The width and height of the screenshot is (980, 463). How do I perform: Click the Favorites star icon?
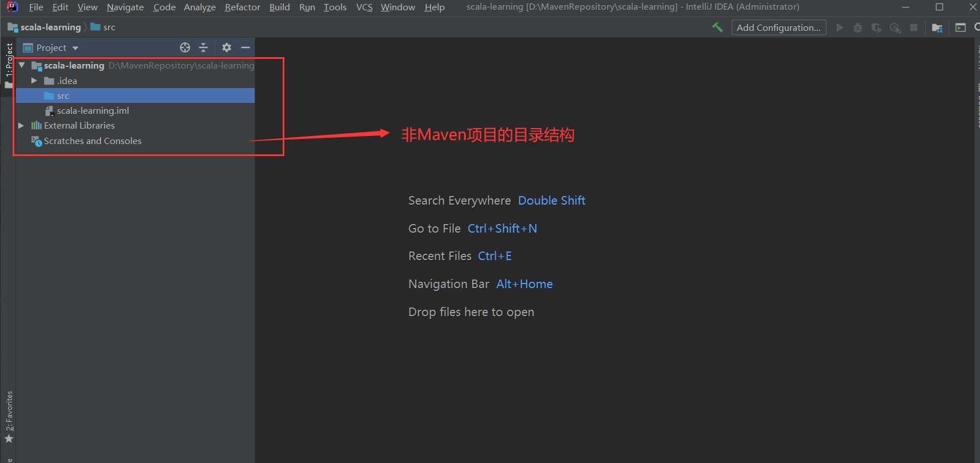tap(9, 439)
